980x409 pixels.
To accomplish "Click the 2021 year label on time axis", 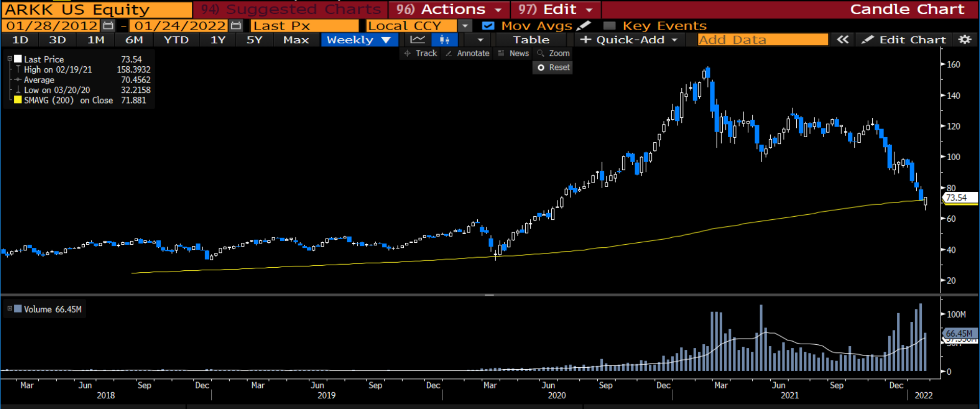I will click(x=790, y=395).
